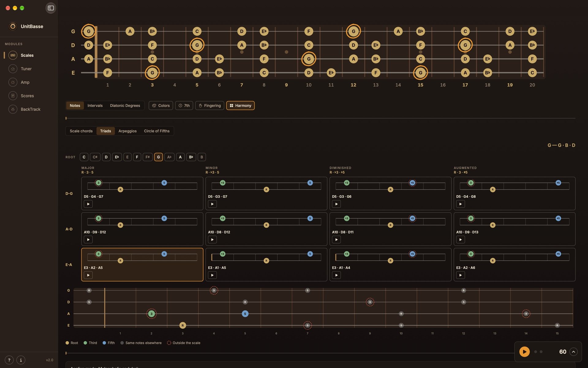Click the tempo value 60
Screen dimensions: 588x368
563,352
